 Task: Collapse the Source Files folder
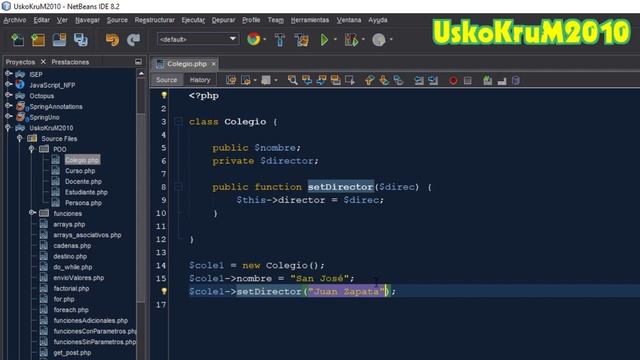19,138
